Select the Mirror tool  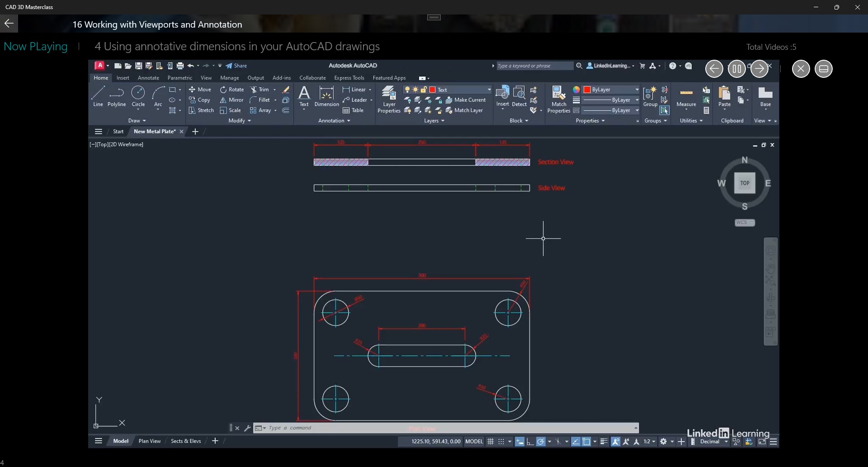pyautogui.click(x=232, y=100)
